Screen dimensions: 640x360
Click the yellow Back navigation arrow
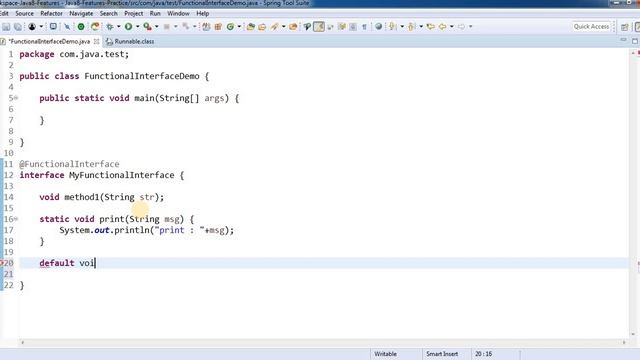[x=442, y=27]
